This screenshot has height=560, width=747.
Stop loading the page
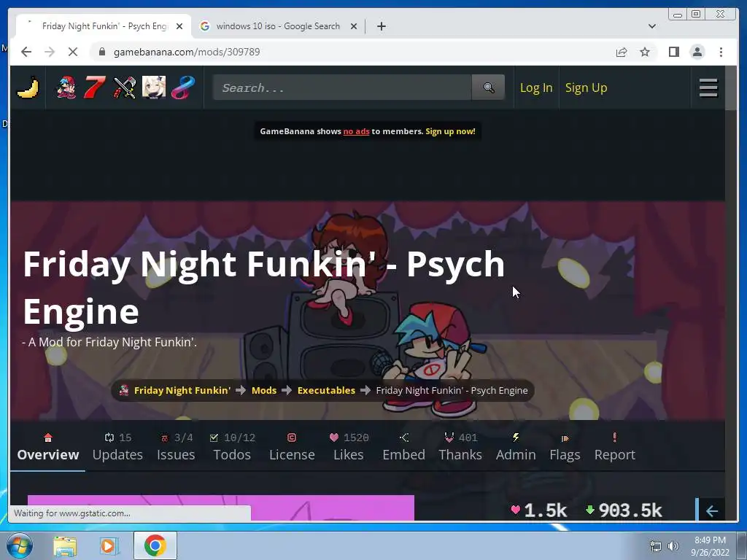[x=73, y=52]
